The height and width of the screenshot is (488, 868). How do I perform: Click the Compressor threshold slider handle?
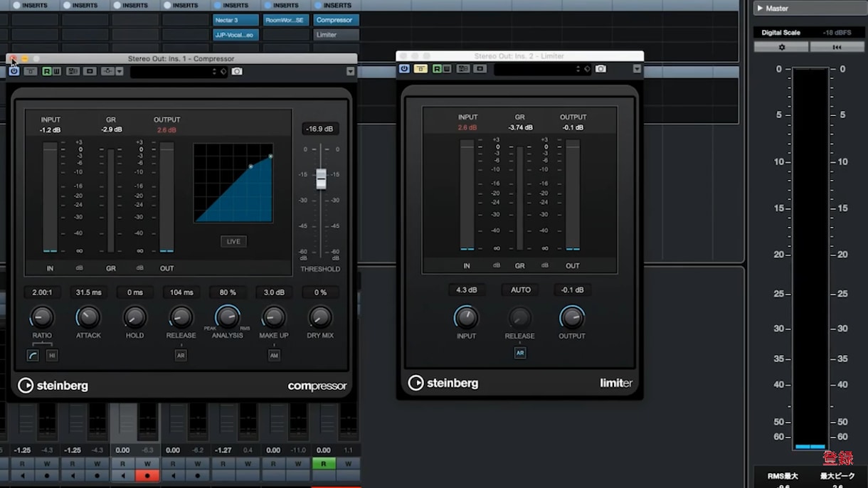click(x=321, y=179)
